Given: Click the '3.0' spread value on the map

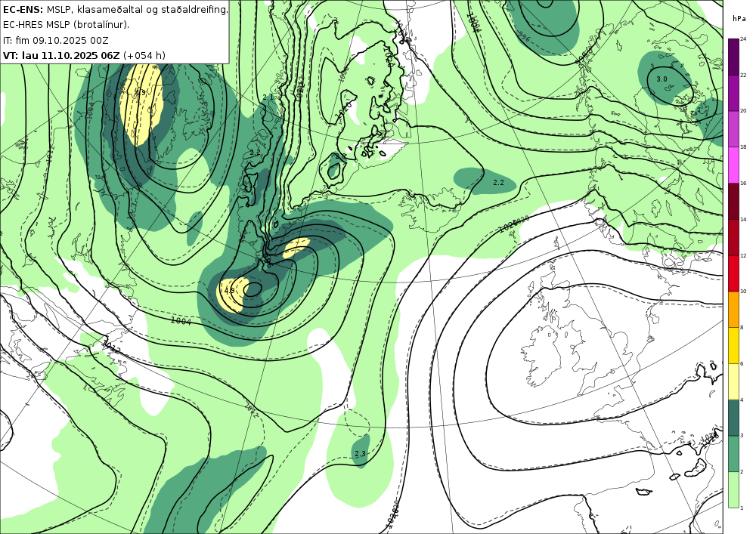Looking at the screenshot, I should point(662,79).
